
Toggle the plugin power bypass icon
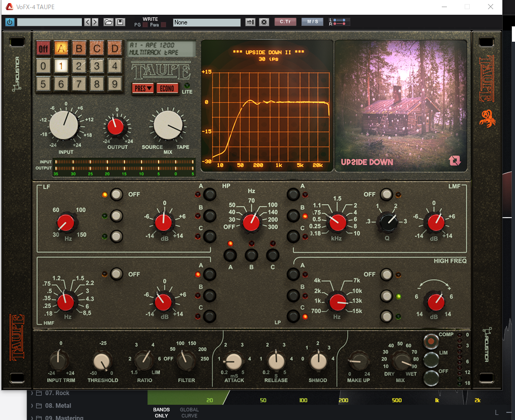(x=10, y=22)
